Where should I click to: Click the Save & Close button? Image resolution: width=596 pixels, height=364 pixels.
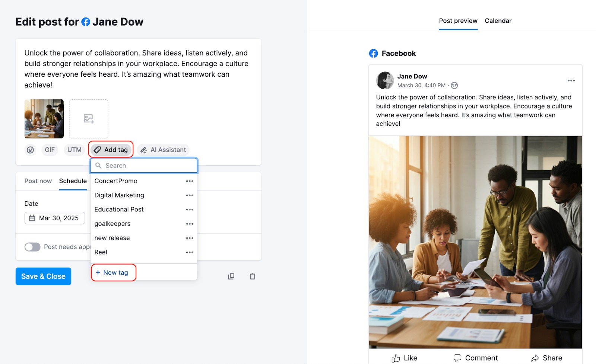(43, 276)
